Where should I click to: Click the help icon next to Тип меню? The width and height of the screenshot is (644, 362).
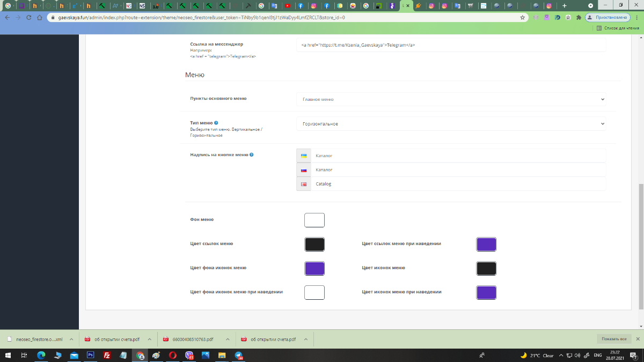(x=216, y=123)
